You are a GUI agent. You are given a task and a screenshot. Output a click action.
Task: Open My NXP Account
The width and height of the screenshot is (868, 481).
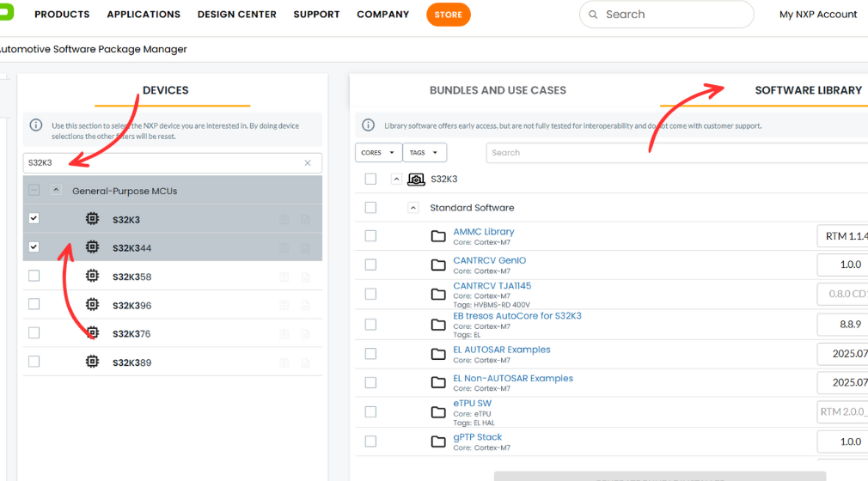coord(818,15)
